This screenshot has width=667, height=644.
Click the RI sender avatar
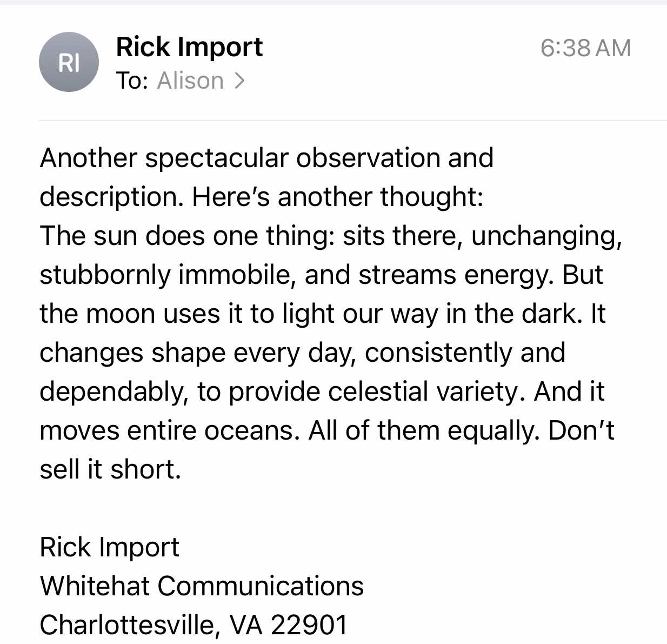tap(69, 62)
